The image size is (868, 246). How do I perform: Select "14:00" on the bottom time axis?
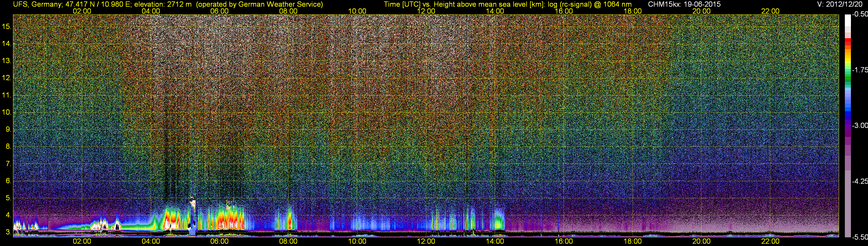click(495, 241)
